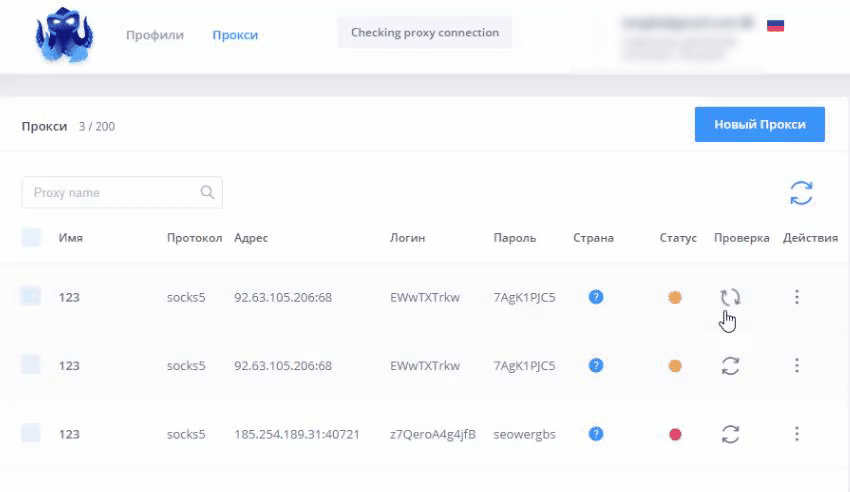Open the Профили tab
Screen dimensions: 850x492
[x=154, y=35]
